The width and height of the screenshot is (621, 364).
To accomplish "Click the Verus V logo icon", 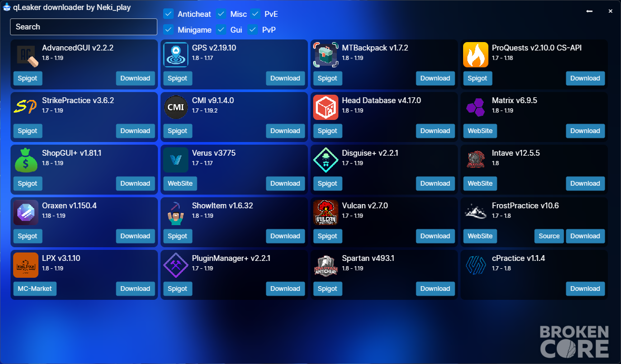I will pyautogui.click(x=176, y=160).
